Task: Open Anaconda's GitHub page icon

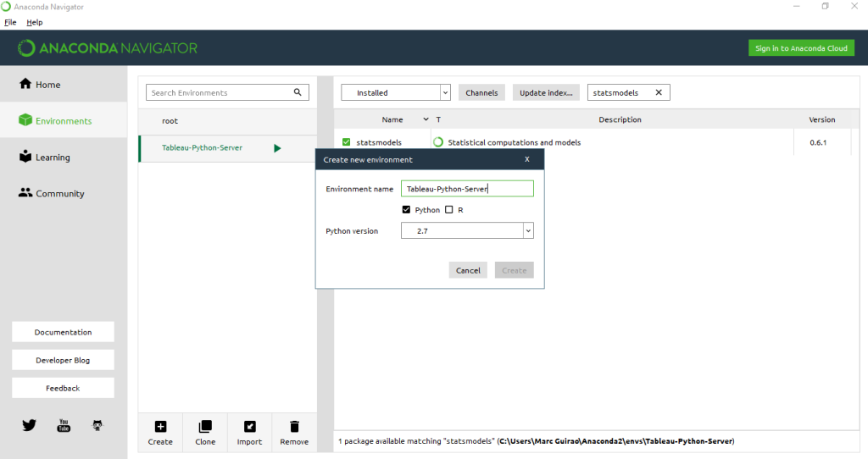Action: pyautogui.click(x=97, y=425)
